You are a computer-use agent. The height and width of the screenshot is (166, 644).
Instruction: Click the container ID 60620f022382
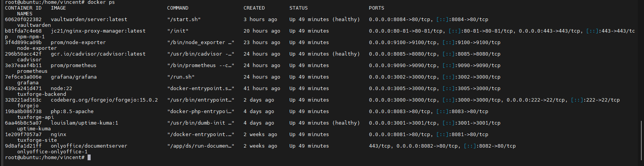coord(23,20)
